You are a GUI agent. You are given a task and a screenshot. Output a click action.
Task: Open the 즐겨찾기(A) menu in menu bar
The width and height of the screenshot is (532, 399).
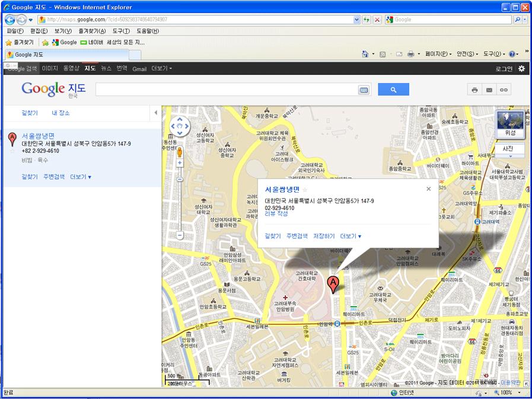click(93, 31)
